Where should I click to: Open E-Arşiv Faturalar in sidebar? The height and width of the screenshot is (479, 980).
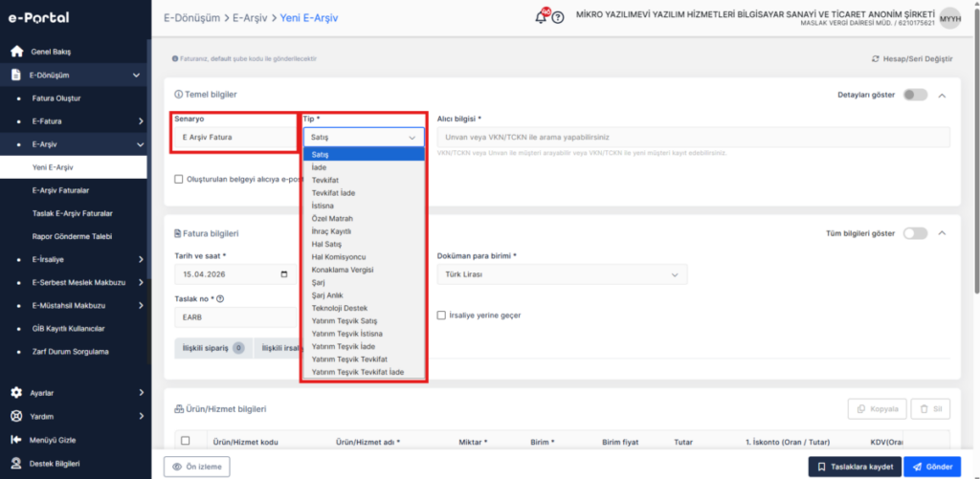tap(60, 190)
